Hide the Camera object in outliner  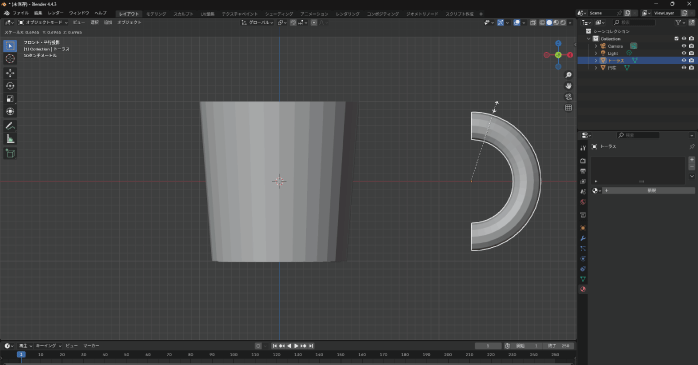point(684,46)
